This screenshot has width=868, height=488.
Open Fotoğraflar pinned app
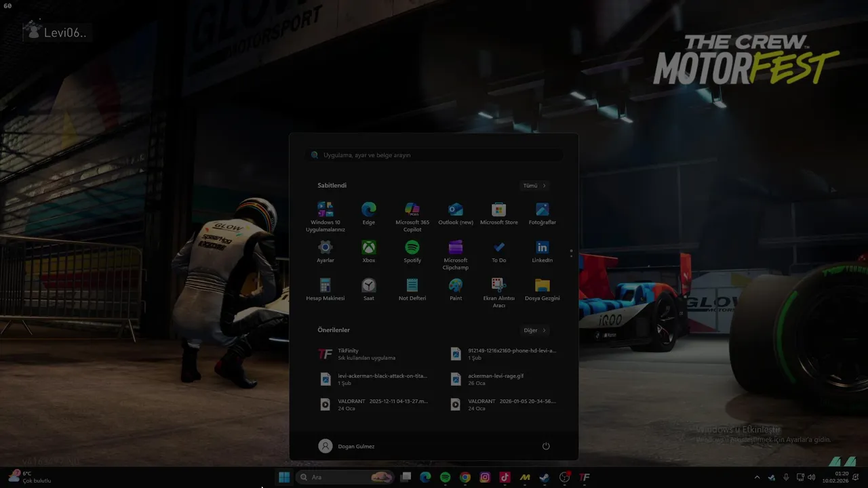pyautogui.click(x=542, y=213)
